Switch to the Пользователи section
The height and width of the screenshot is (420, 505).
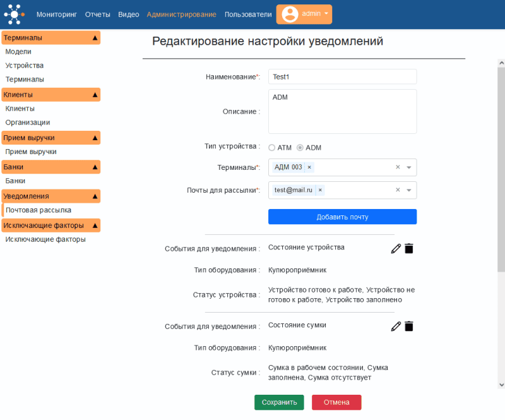click(247, 14)
